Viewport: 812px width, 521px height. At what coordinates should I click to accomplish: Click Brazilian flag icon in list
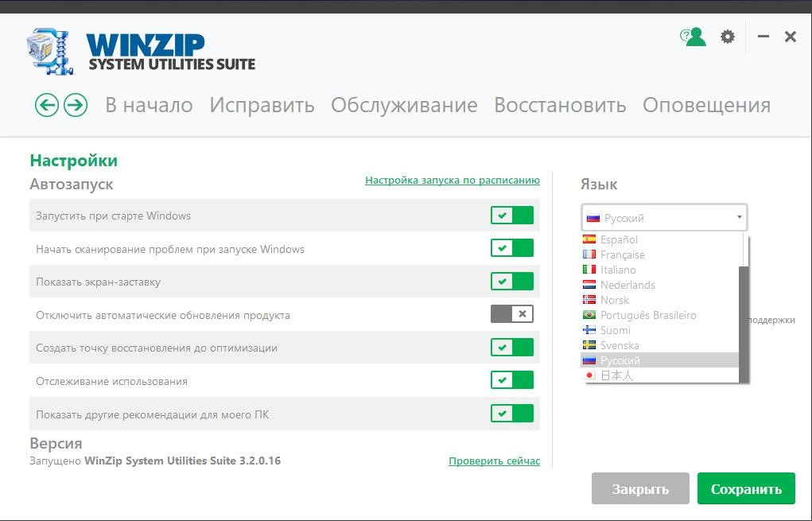click(589, 314)
